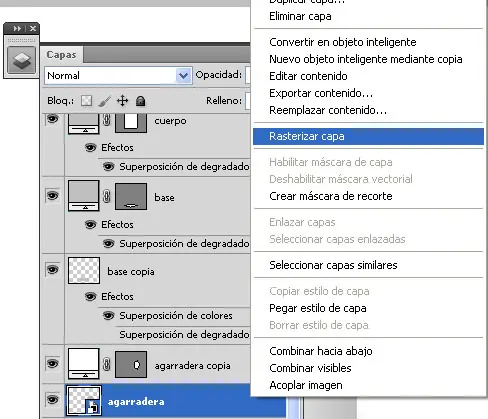488x419 pixels.
Task: Click chain link icon on base layer
Action: 107,196
